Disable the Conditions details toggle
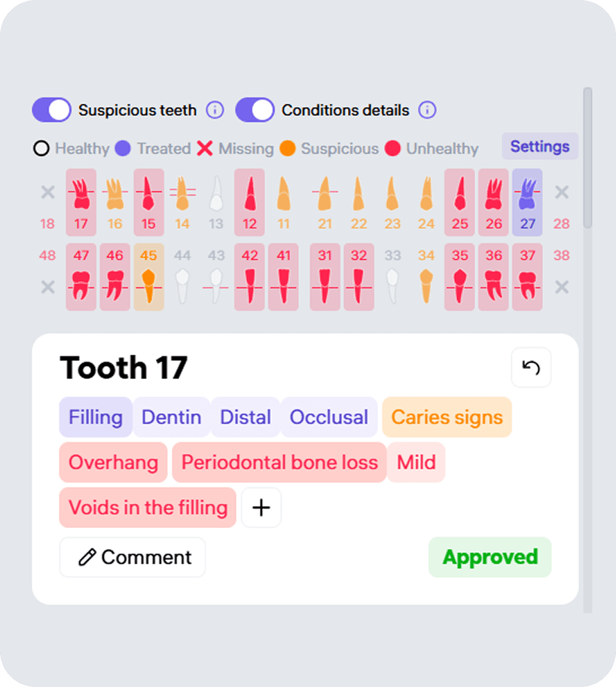The image size is (616, 687). tap(255, 110)
